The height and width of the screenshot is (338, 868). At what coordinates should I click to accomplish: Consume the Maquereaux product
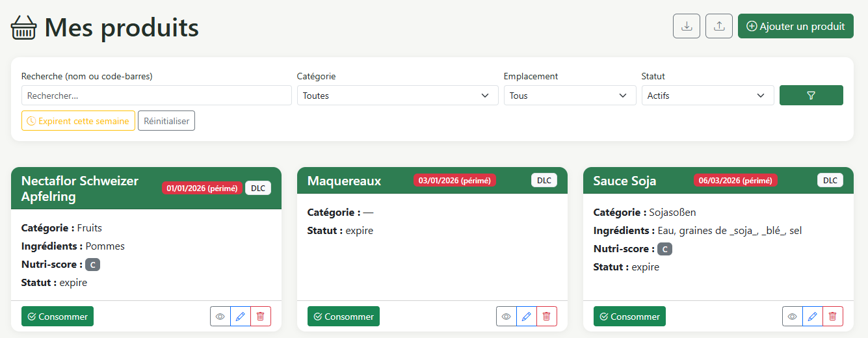click(343, 317)
